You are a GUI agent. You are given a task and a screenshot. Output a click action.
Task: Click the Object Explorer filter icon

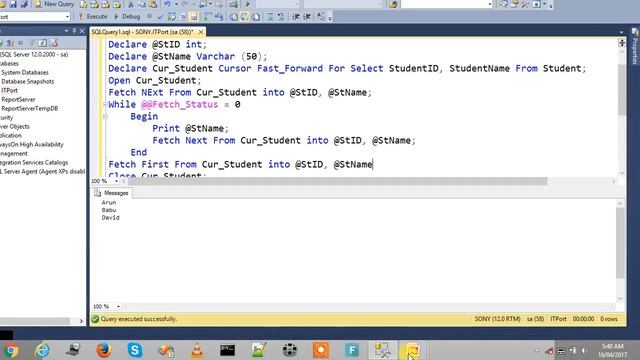[x=31, y=43]
